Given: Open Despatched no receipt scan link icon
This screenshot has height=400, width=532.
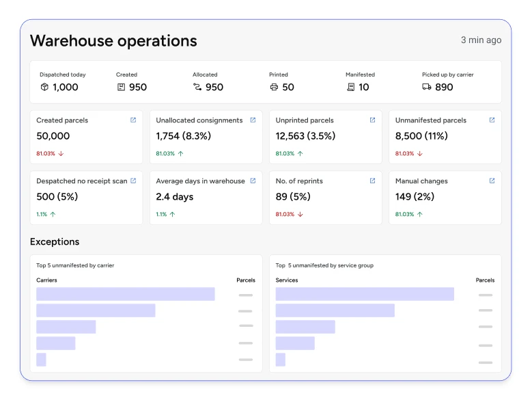Looking at the screenshot, I should tap(133, 181).
